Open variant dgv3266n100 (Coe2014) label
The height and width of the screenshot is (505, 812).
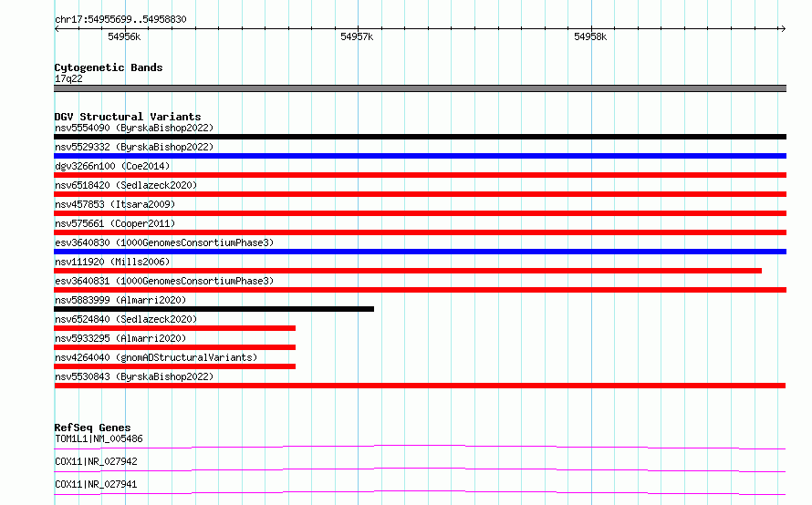pyautogui.click(x=112, y=166)
